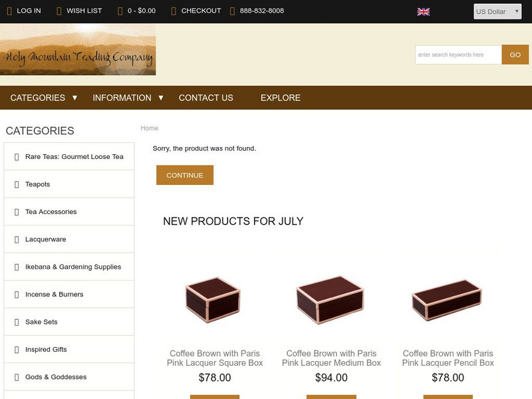The height and width of the screenshot is (399, 532).
Task: Click the icon beside Checkout
Action: click(x=174, y=11)
